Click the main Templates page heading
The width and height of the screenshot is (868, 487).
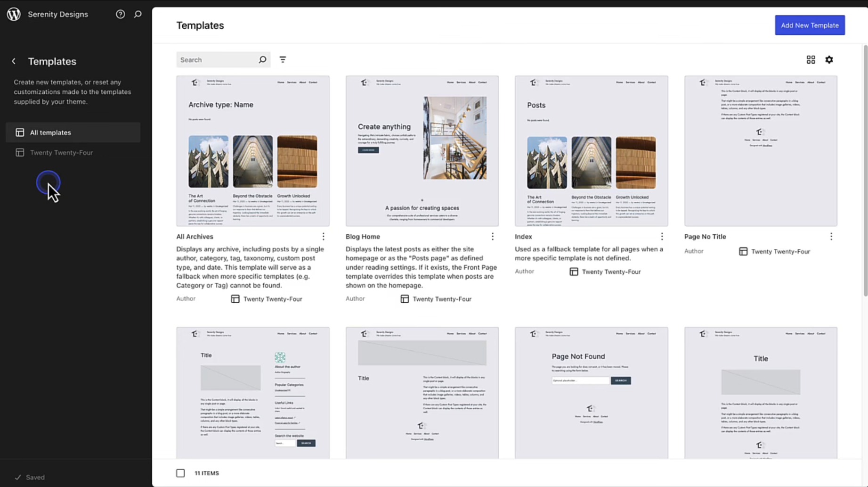pyautogui.click(x=200, y=25)
